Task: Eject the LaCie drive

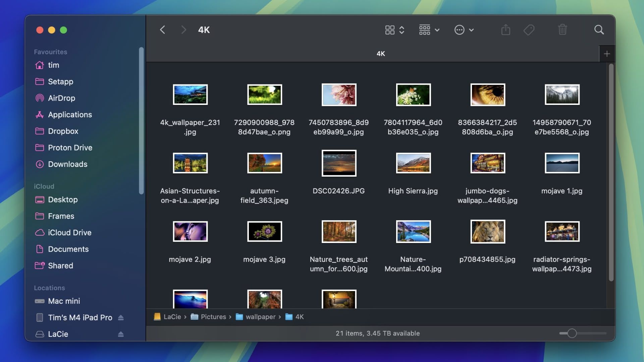Action: click(121, 334)
